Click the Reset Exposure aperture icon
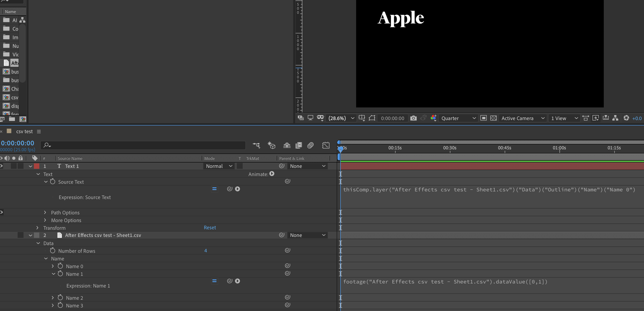The width and height of the screenshot is (644, 311). pos(626,118)
